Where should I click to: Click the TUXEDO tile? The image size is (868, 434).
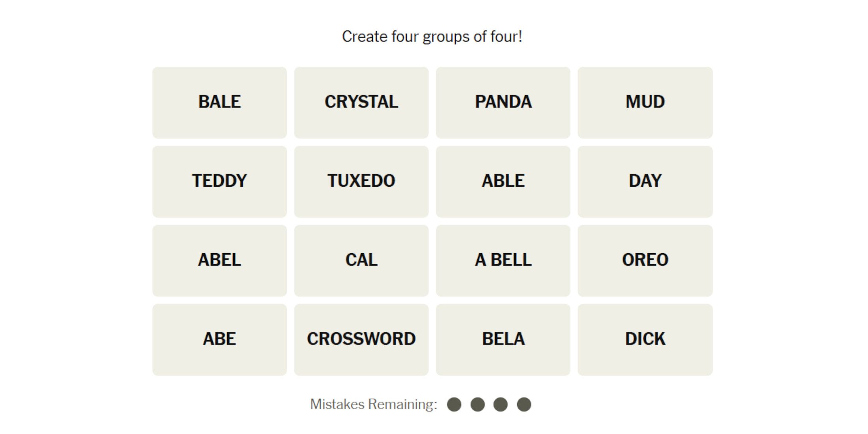coord(361,181)
